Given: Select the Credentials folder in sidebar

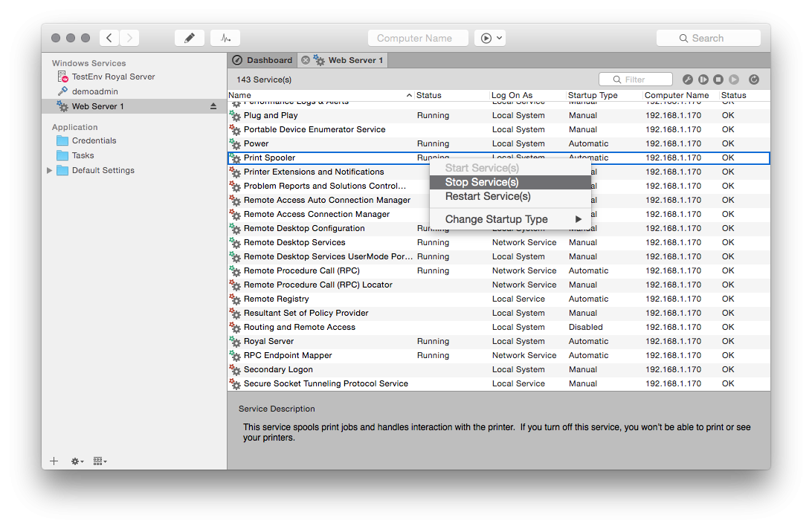Looking at the screenshot, I should [x=94, y=140].
